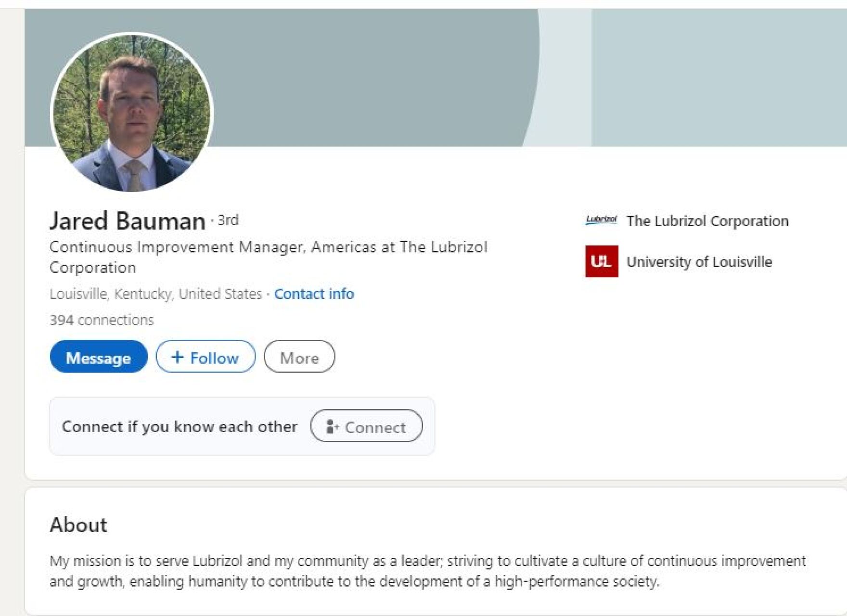Click the Jared Bauman profile name heading

pyautogui.click(x=128, y=221)
